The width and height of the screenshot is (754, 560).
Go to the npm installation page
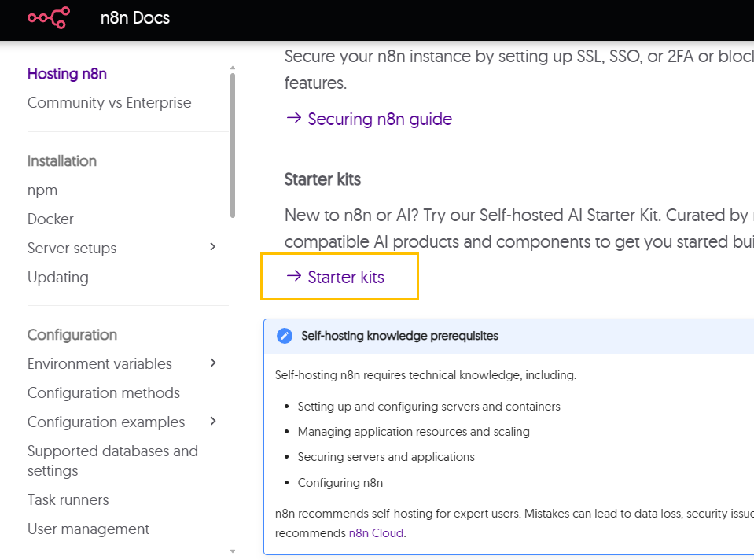pyautogui.click(x=42, y=190)
